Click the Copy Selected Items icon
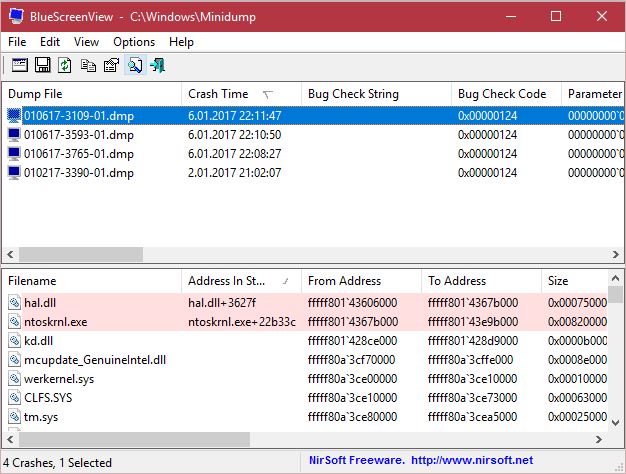Image resolution: width=626 pixels, height=474 pixels. [88, 65]
